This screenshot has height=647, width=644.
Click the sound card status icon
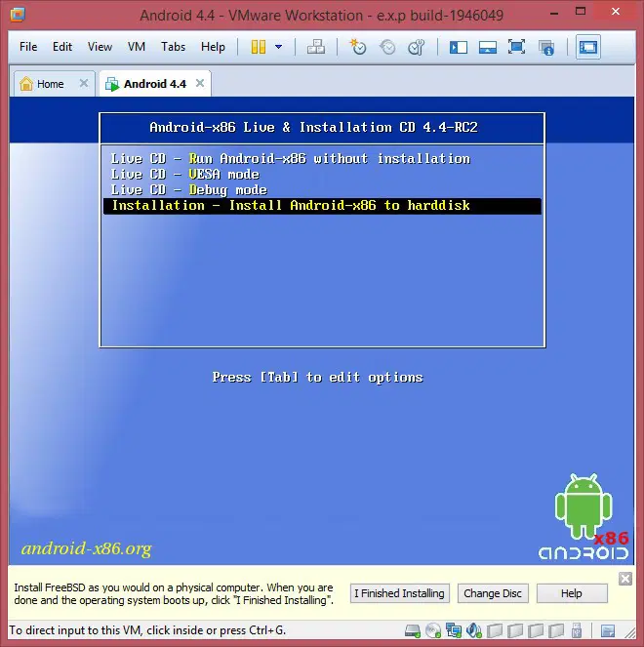(474, 630)
